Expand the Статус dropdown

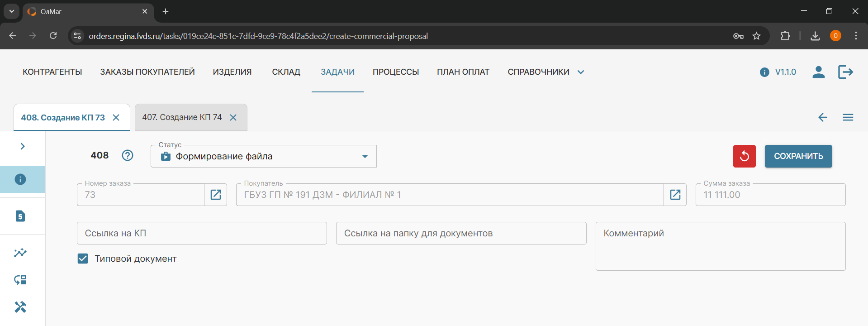(x=364, y=157)
